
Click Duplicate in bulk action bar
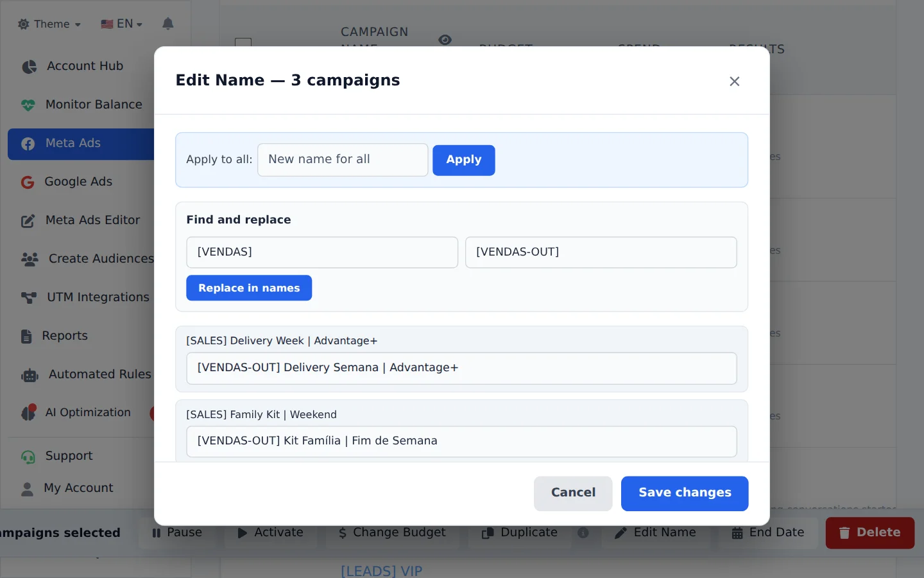(520, 533)
